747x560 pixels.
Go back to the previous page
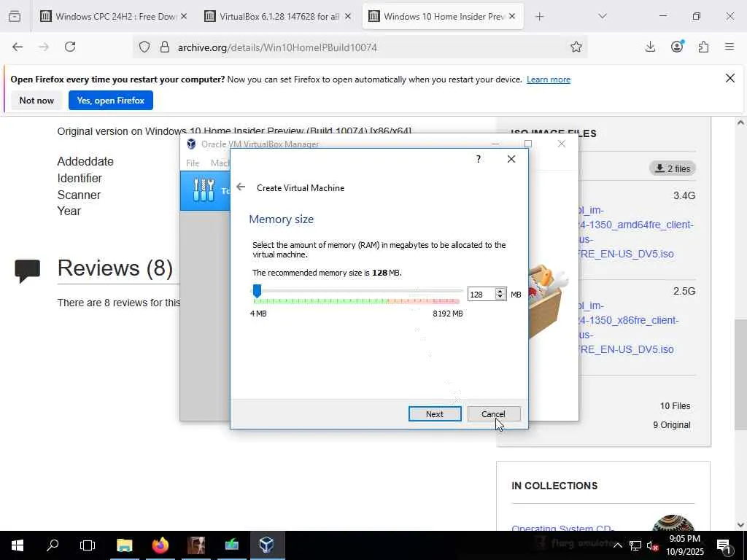click(18, 47)
